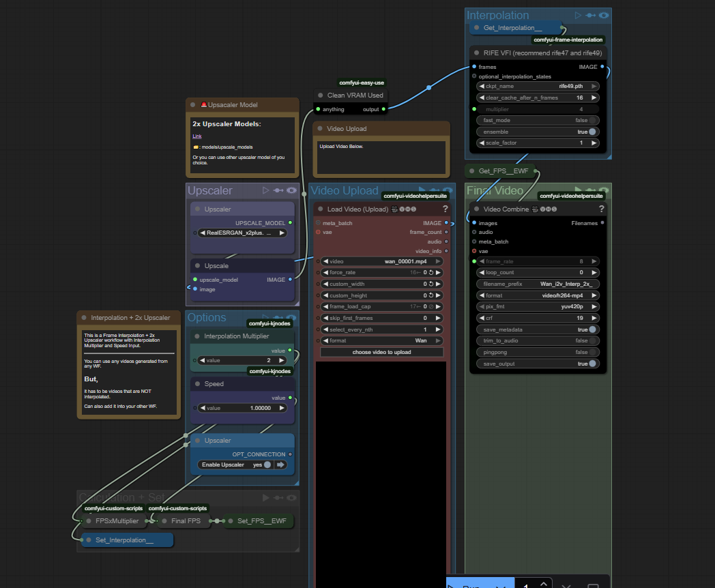Click the play icon in Calculation + Set header
Viewport: 715px width, 588px height.
(266, 498)
